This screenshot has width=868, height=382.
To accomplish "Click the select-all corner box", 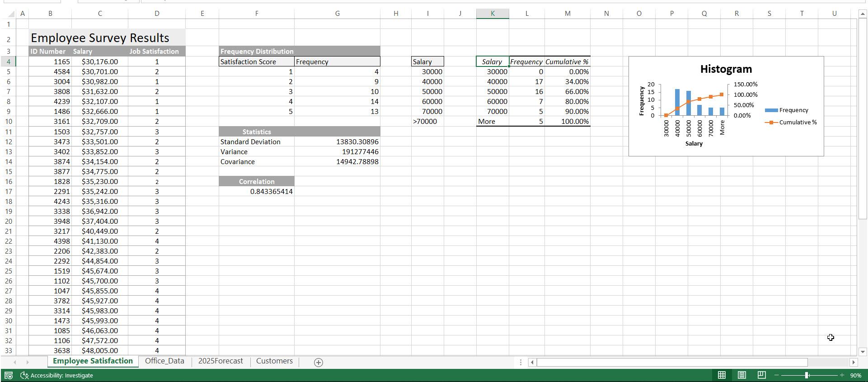I will coord(9,14).
